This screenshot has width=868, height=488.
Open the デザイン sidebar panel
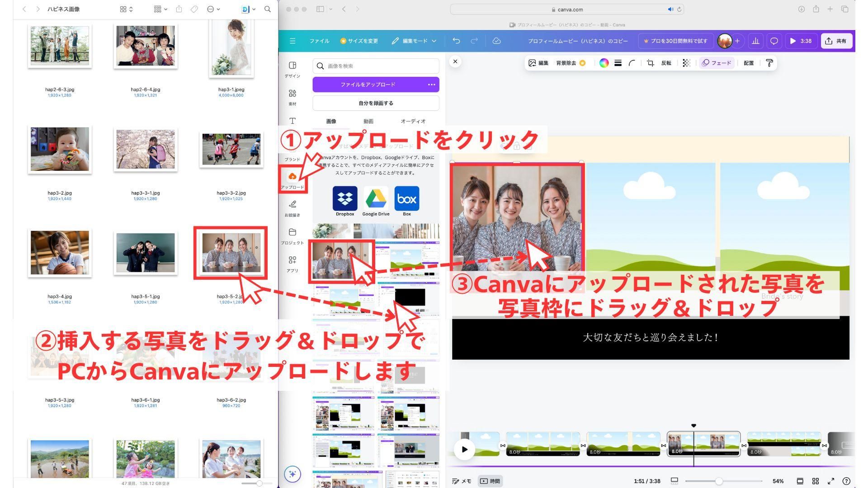(x=292, y=70)
